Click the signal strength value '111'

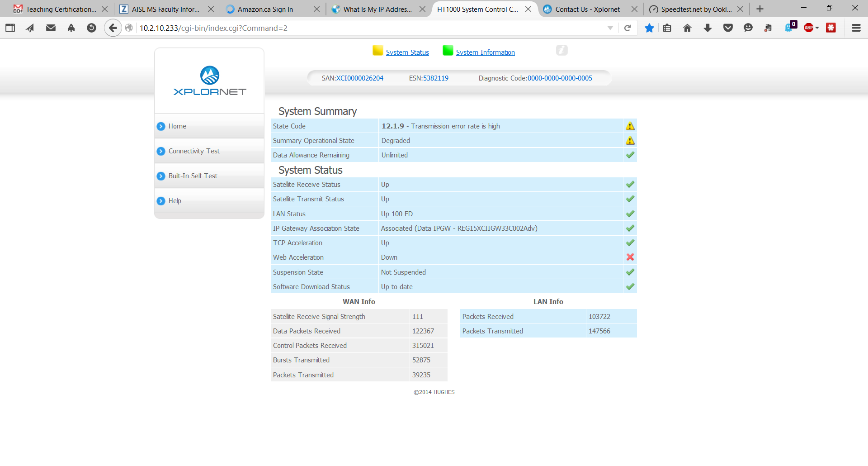(418, 317)
